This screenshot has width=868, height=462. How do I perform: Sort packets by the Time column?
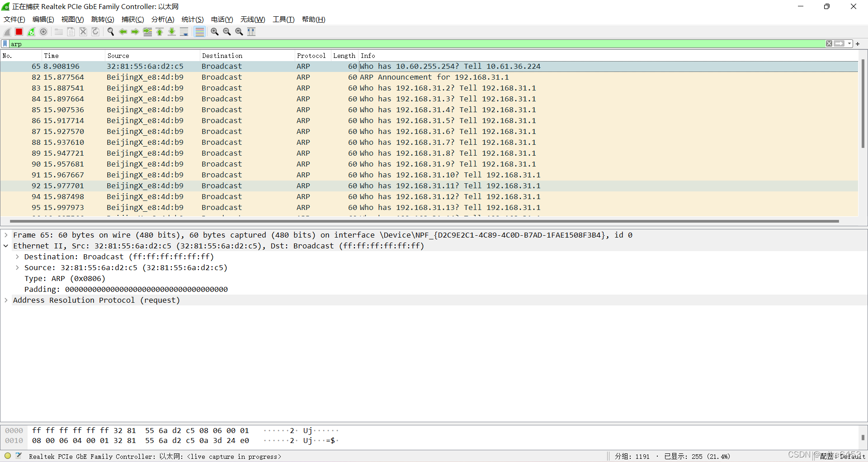[73, 56]
